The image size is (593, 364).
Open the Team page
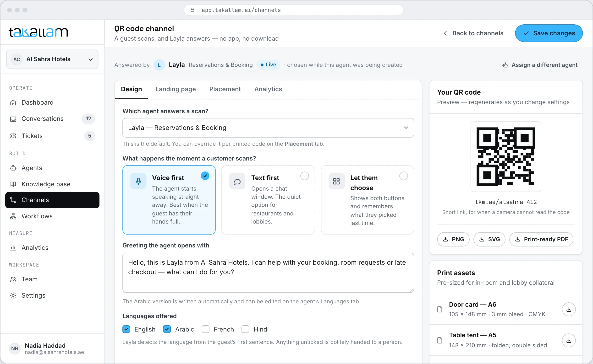[52, 279]
